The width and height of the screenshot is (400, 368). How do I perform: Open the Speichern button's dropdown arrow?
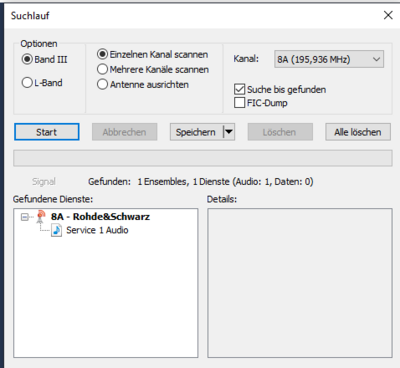click(x=229, y=132)
